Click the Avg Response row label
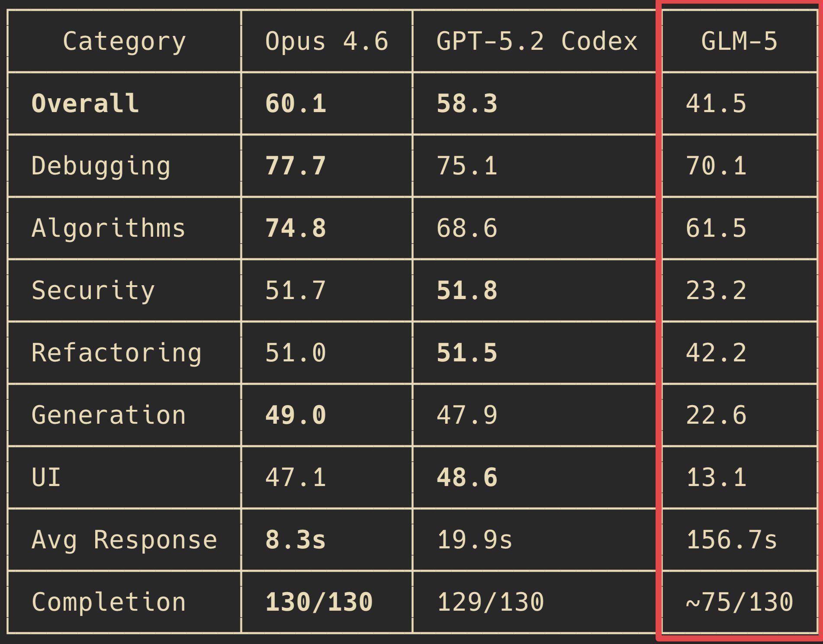The height and width of the screenshot is (644, 823). (x=124, y=540)
